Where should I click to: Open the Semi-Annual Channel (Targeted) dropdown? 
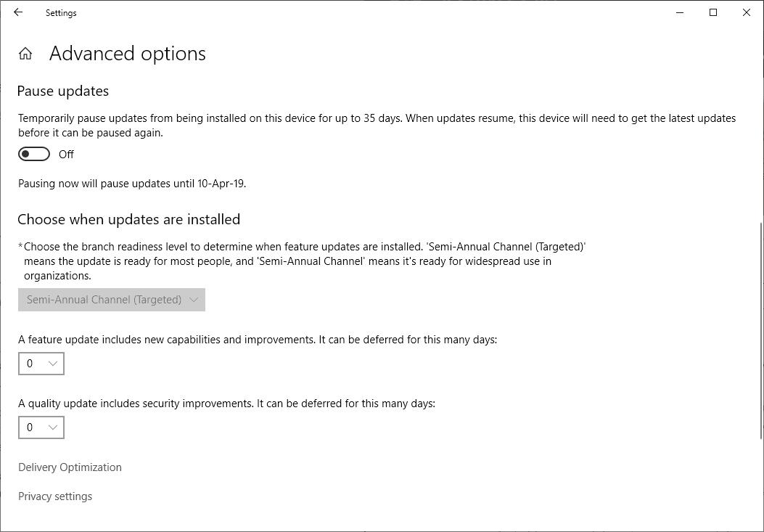tap(112, 300)
